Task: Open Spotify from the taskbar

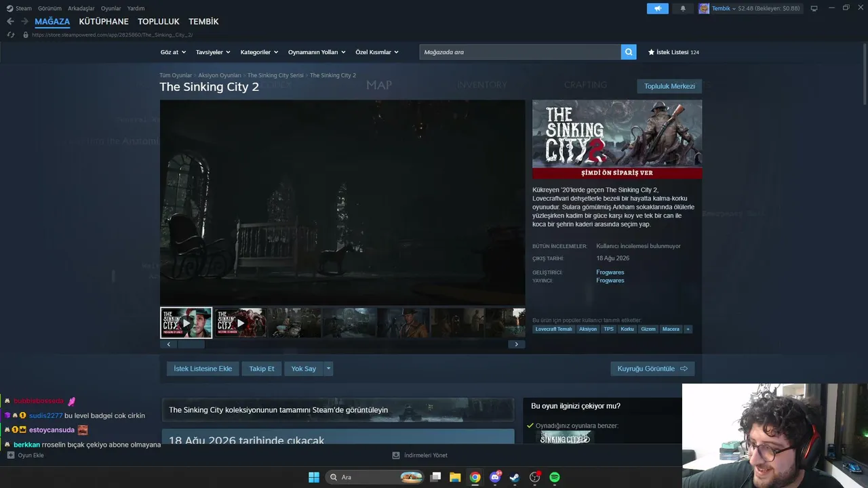Action: pos(555,477)
